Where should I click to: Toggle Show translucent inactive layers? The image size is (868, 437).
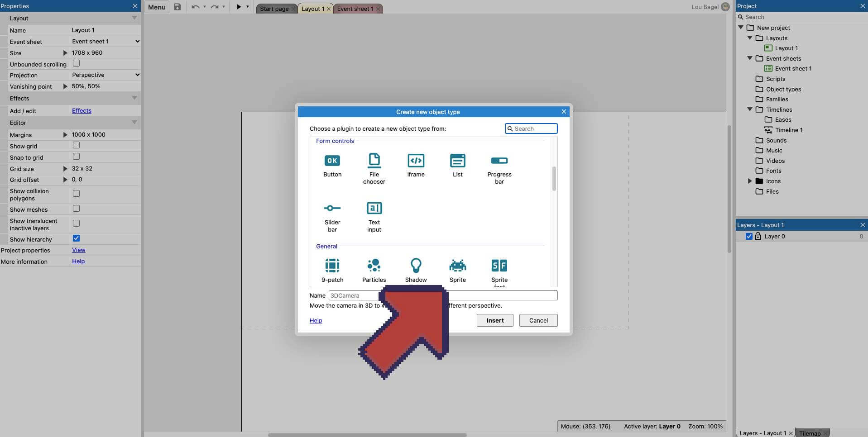pos(76,223)
